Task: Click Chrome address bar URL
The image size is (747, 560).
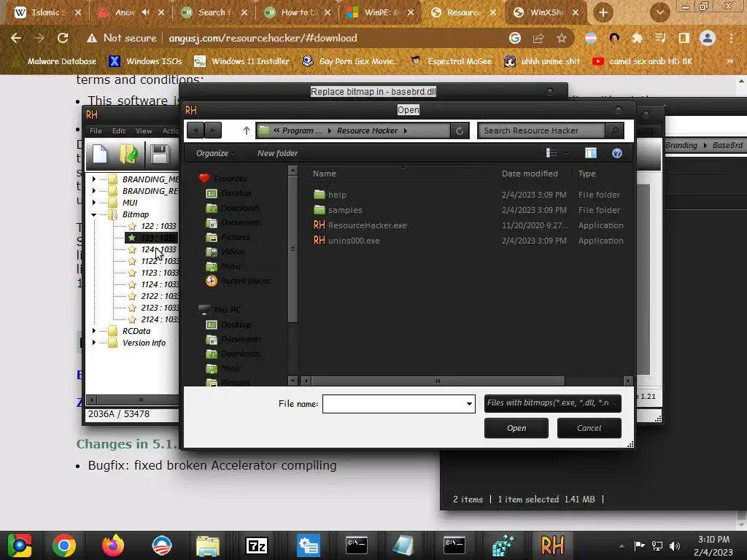Action: pos(263,38)
